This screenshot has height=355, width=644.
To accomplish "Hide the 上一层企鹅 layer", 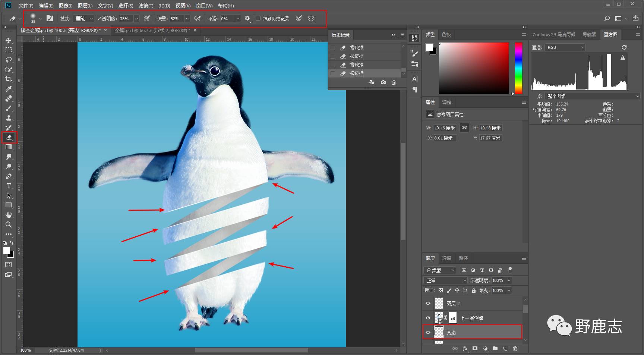I will pyautogui.click(x=428, y=318).
